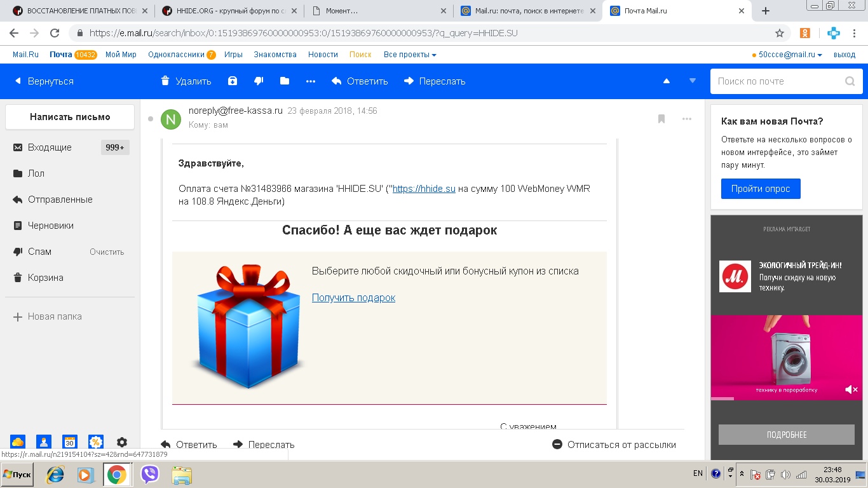The image size is (868, 488).
Task: Switch to the Mail.ru: почта, поиск tab
Action: coord(529,11)
